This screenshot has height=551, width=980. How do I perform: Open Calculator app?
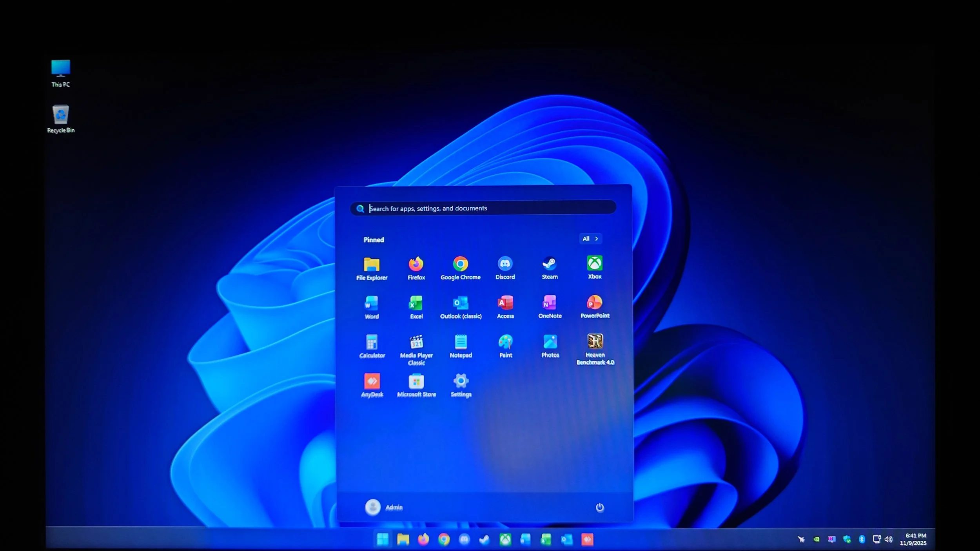(x=372, y=346)
